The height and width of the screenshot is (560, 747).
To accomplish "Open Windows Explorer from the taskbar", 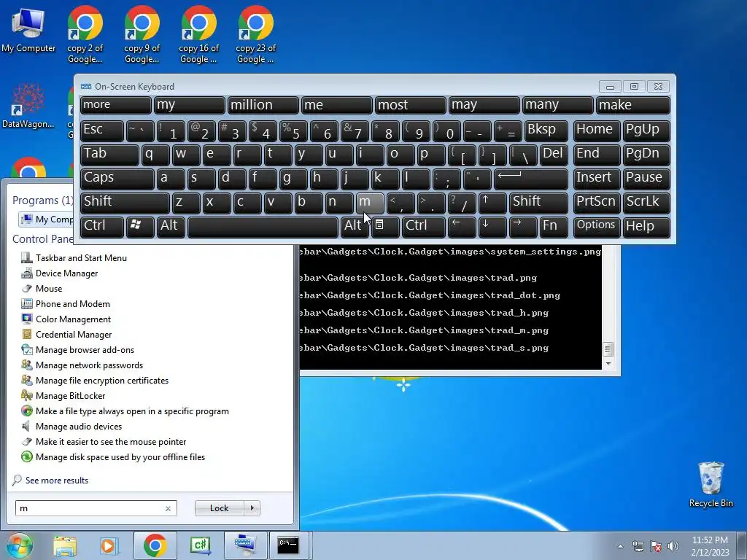I will (65, 545).
